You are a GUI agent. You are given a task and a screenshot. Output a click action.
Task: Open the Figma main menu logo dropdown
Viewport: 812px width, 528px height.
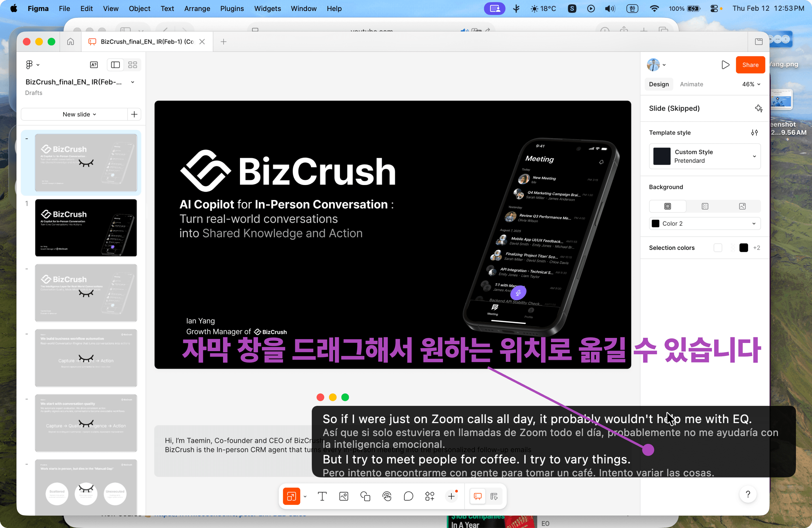click(32, 65)
